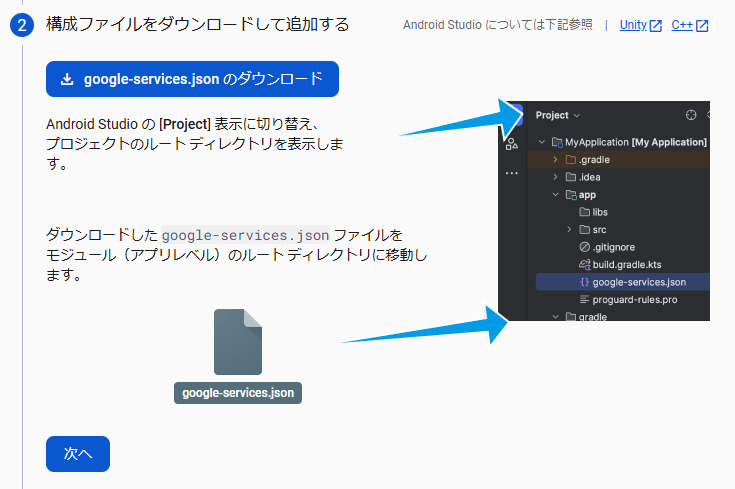Click the 次へ button
735x489 pixels.
coord(78,454)
